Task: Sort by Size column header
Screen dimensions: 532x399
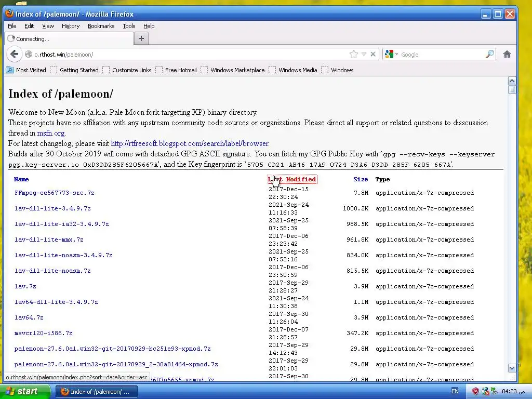Action: [x=361, y=179]
